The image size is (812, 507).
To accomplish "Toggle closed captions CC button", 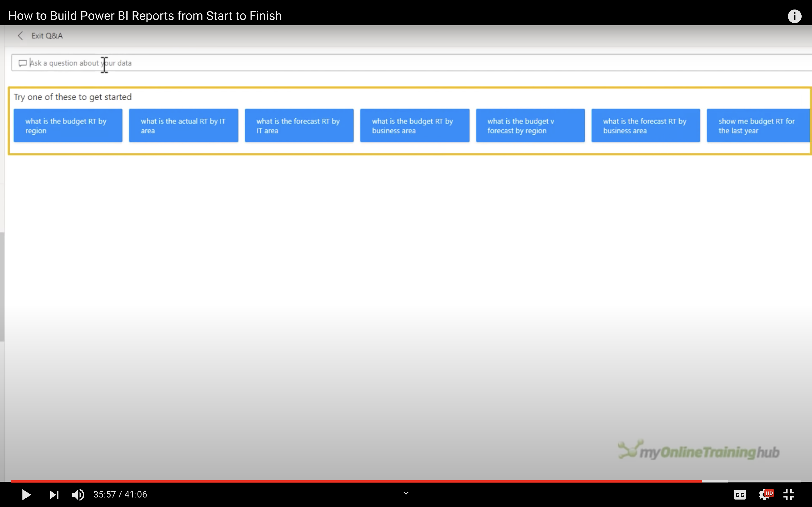I will point(739,494).
